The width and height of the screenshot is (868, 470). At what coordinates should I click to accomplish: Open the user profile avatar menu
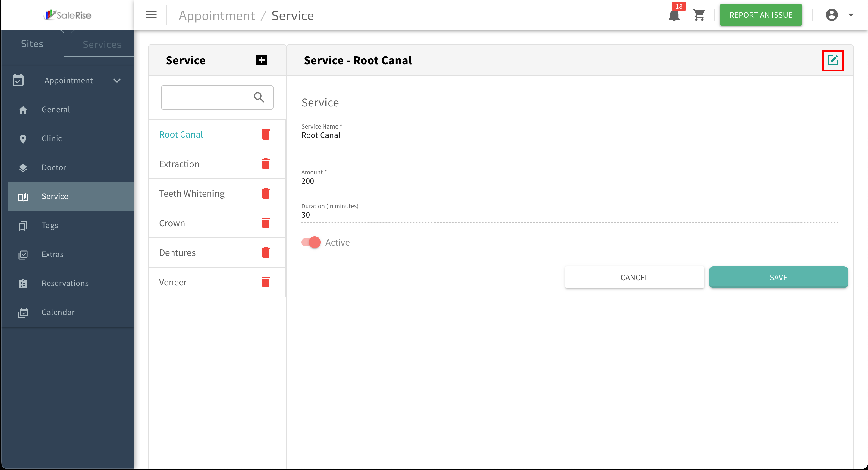pos(832,15)
